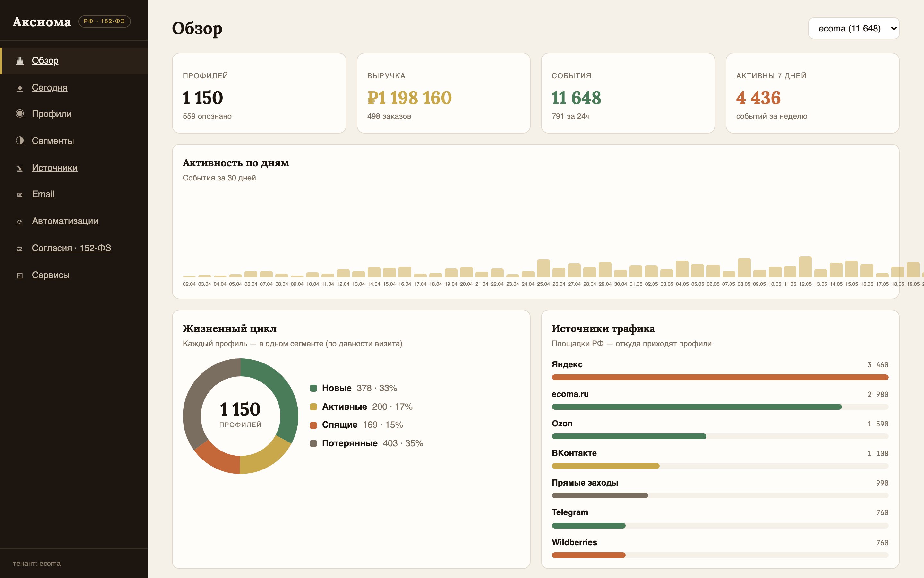The width and height of the screenshot is (924, 578).
Task: Click the Новые 378 · 33% legend text
Action: pyautogui.click(x=359, y=388)
